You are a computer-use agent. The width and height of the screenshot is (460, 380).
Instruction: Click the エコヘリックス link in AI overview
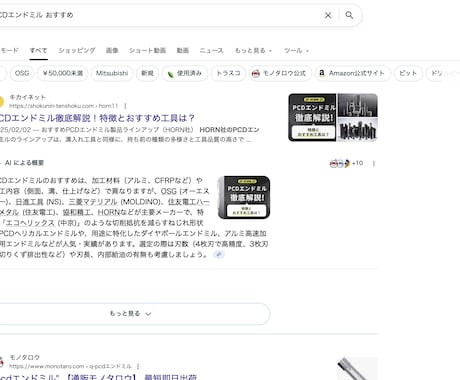click(30, 223)
